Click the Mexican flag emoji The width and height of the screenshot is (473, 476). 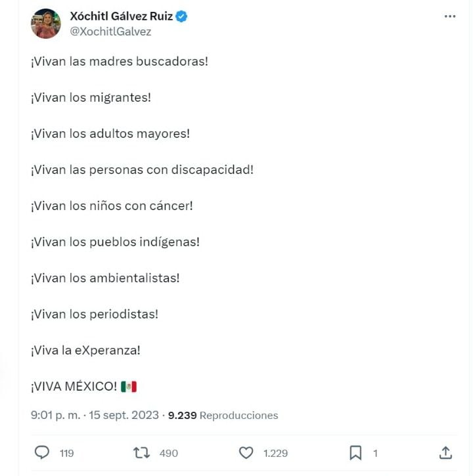pyautogui.click(x=129, y=386)
